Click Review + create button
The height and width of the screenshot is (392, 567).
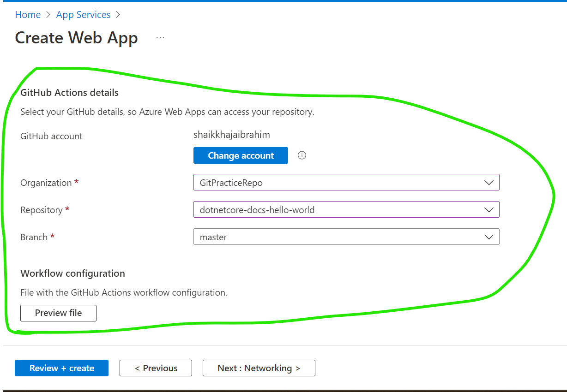[x=61, y=368]
